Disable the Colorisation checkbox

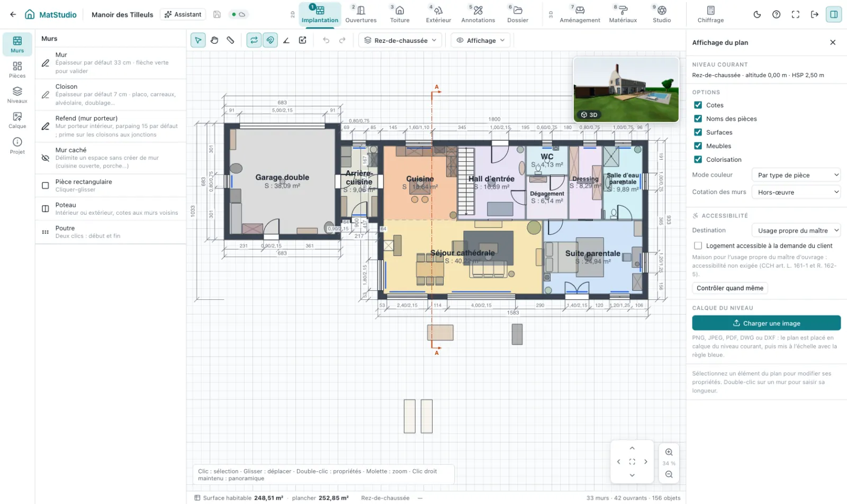(x=698, y=159)
